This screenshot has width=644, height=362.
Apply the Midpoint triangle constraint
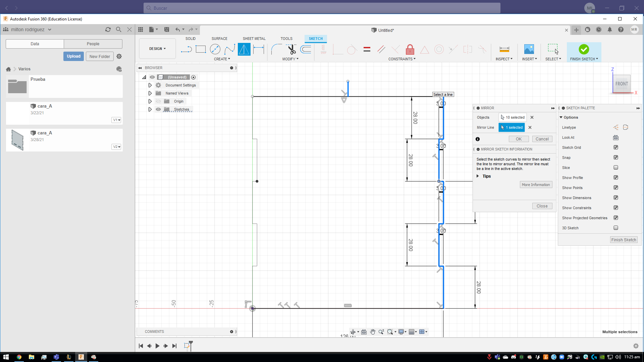pyautogui.click(x=424, y=50)
